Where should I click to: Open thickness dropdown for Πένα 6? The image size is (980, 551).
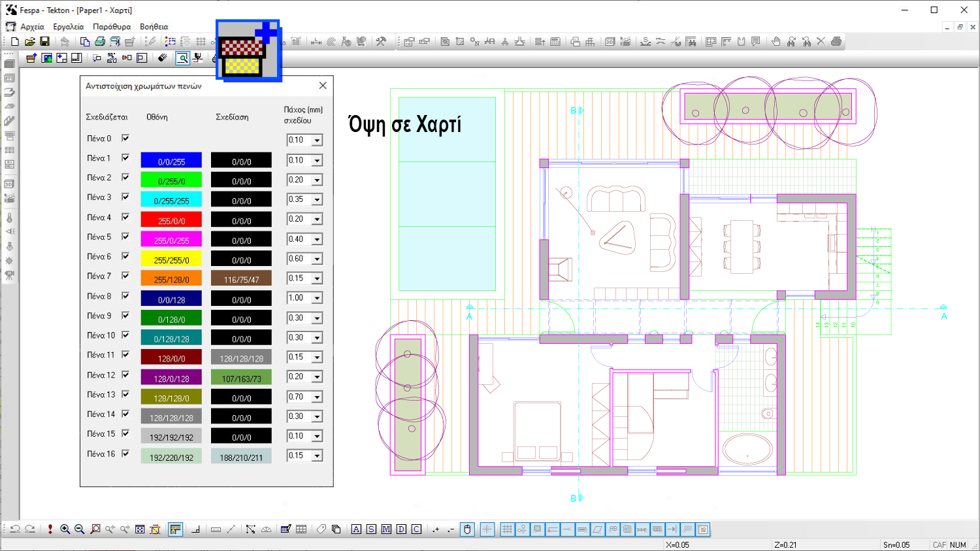pyautogui.click(x=317, y=259)
